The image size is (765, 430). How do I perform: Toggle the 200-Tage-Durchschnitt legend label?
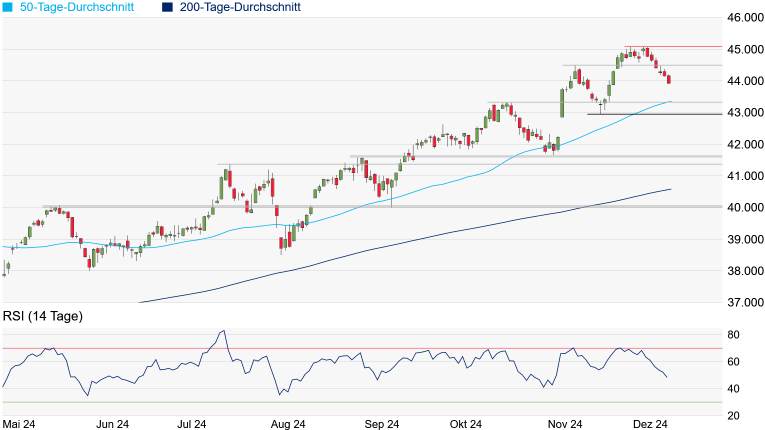[x=239, y=7]
